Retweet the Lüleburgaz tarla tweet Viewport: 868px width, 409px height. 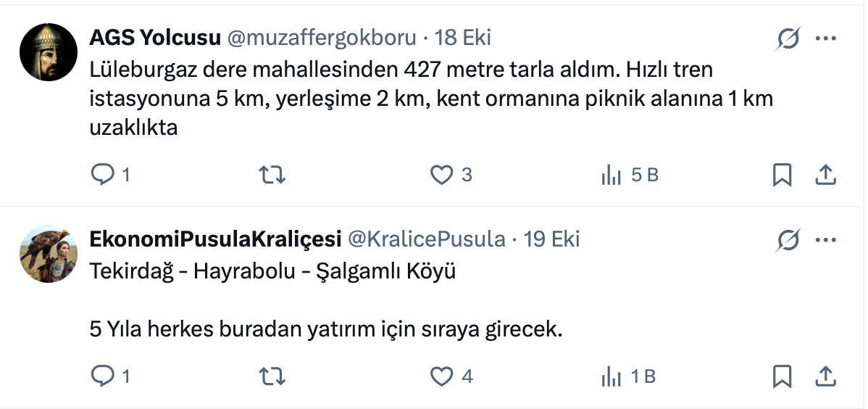[x=272, y=175]
